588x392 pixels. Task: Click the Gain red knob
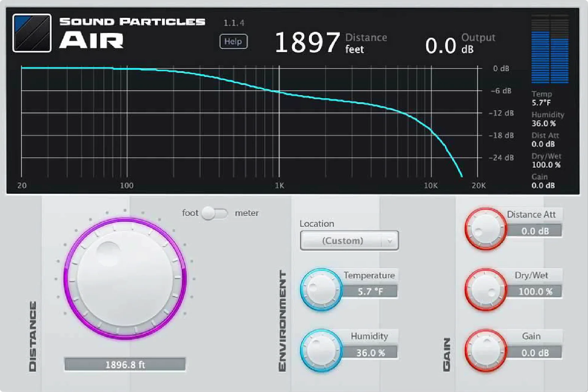point(486,350)
